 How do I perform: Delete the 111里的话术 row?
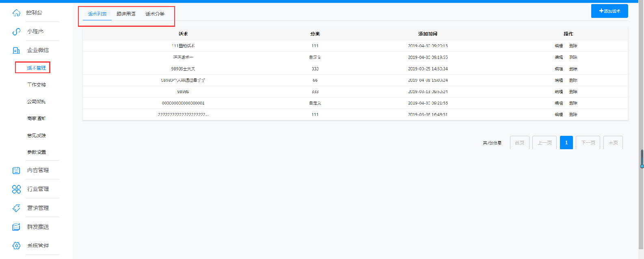(573, 46)
